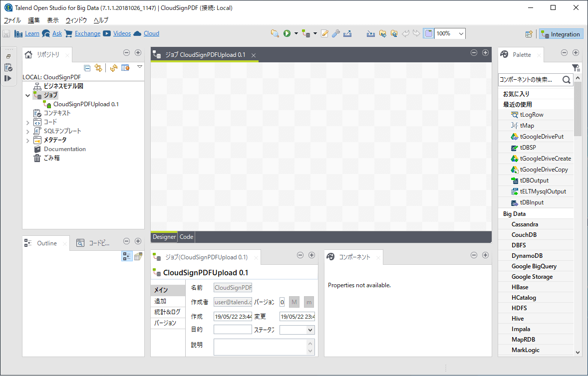This screenshot has width=588, height=376.
Task: Click the repository refresh icon
Action: [114, 68]
